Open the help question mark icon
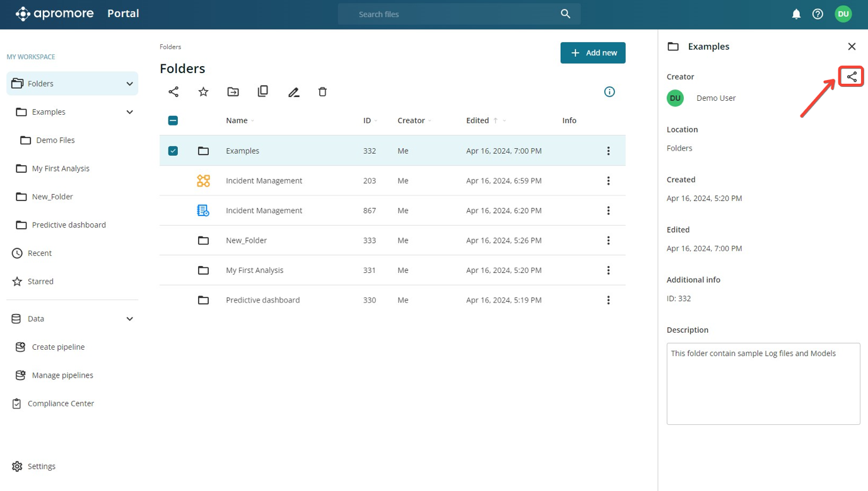Image resolution: width=868 pixels, height=491 pixels. [818, 14]
